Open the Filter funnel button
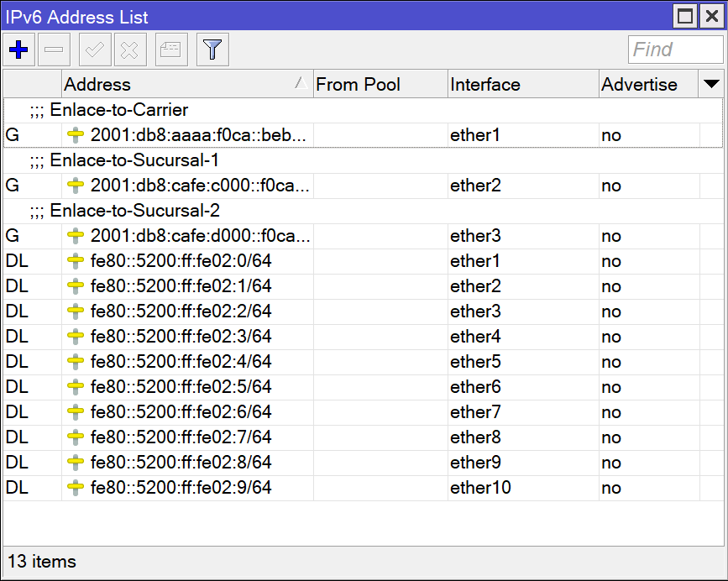 pos(212,50)
